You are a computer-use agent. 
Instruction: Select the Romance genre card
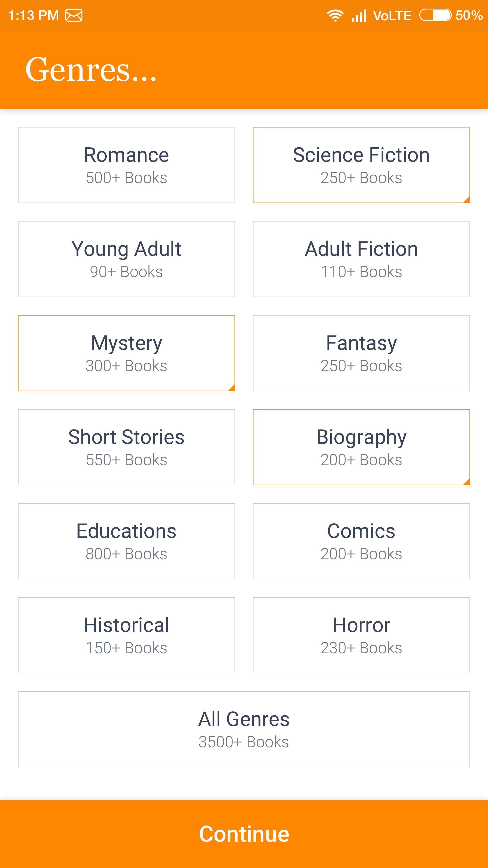tap(126, 165)
